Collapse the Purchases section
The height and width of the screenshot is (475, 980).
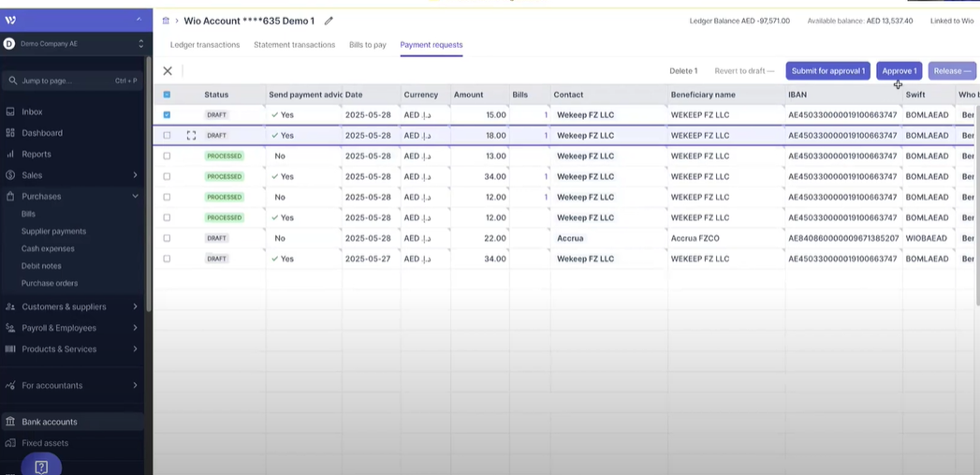pyautogui.click(x=135, y=197)
